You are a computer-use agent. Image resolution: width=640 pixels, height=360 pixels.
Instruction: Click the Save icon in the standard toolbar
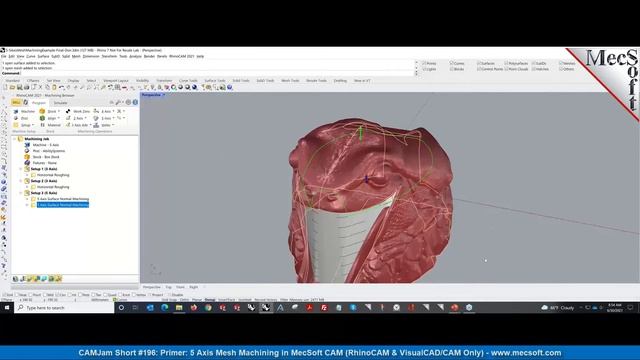point(19,87)
